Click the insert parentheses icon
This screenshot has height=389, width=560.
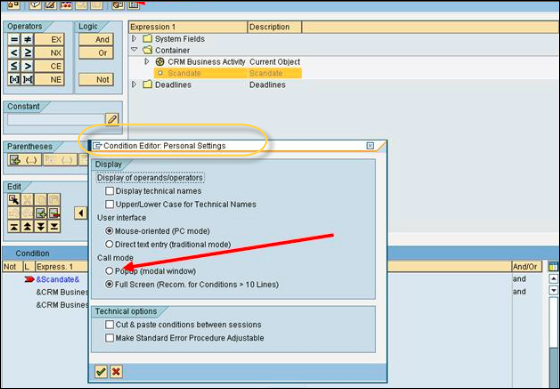pyautogui.click(x=24, y=160)
